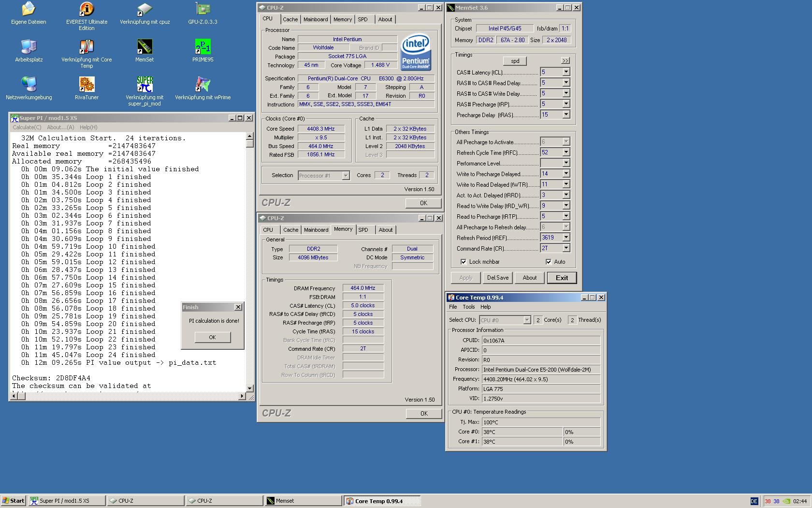This screenshot has height=508, width=812.
Task: Open the Tools menu in Core Temp
Action: coord(468,307)
